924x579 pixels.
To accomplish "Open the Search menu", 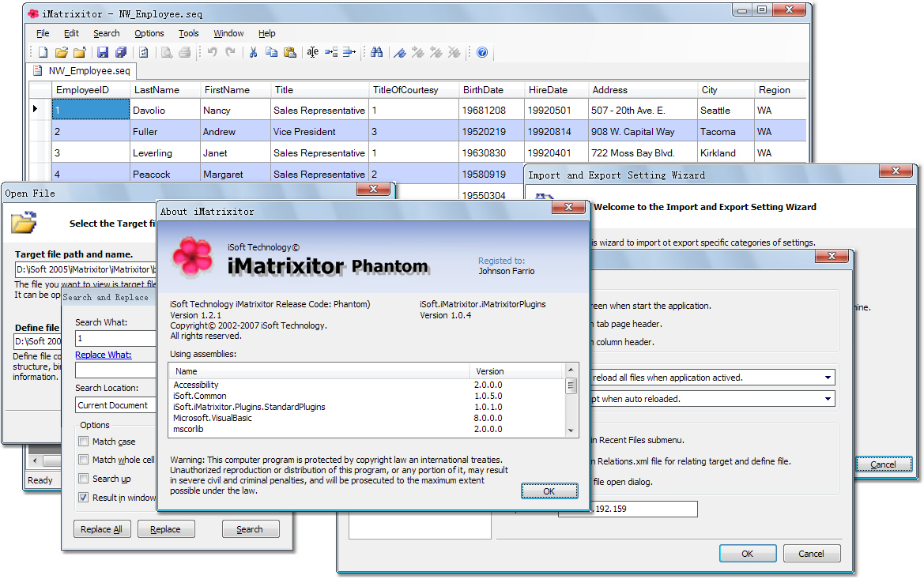I will click(107, 34).
